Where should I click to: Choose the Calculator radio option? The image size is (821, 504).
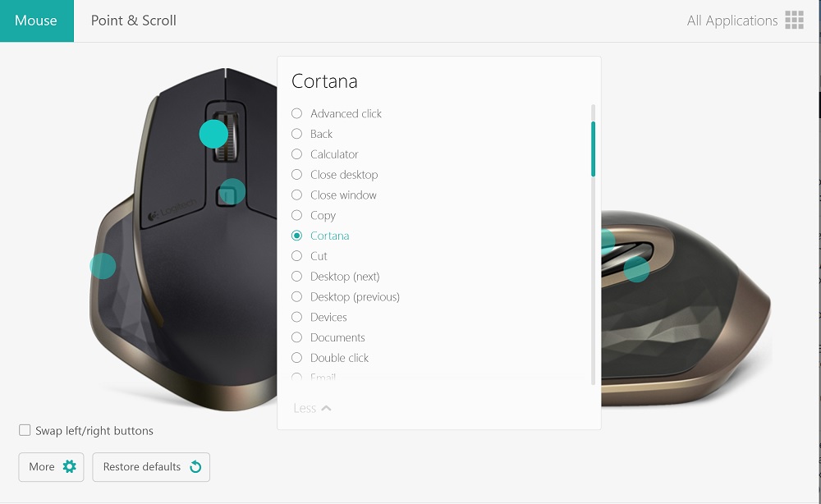tap(296, 153)
